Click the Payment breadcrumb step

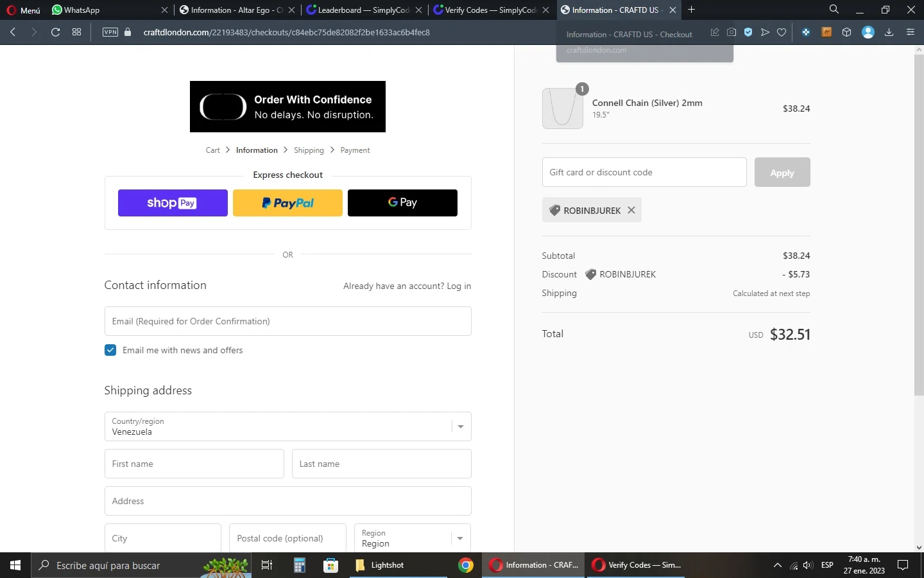pyautogui.click(x=355, y=150)
